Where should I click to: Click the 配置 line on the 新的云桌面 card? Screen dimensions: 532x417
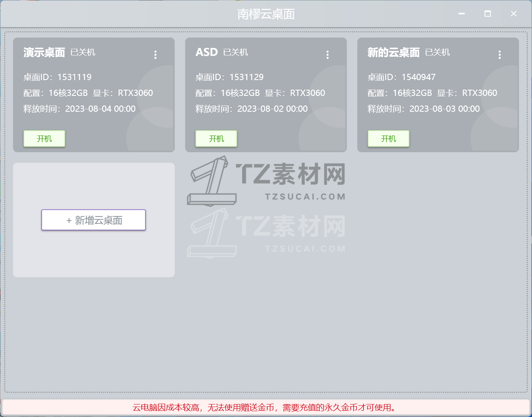(x=432, y=93)
